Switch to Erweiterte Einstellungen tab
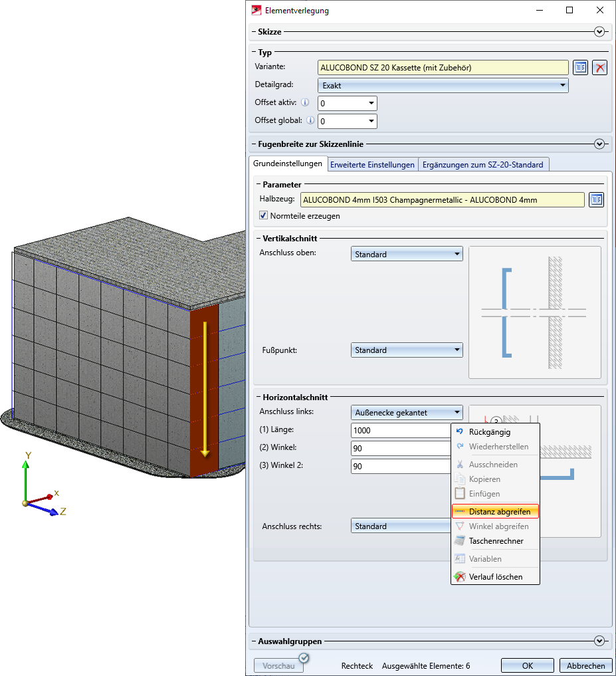 tap(372, 165)
